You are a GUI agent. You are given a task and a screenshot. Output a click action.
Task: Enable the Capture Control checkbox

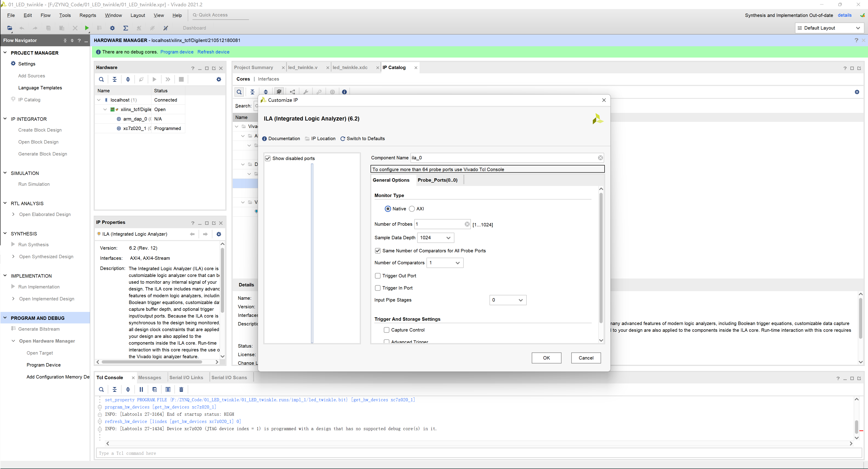(x=387, y=330)
